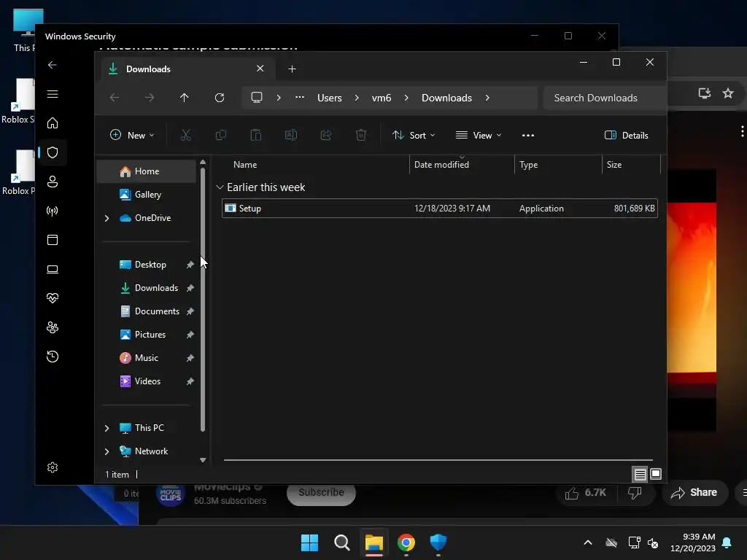Open the View dropdown menu

click(479, 135)
